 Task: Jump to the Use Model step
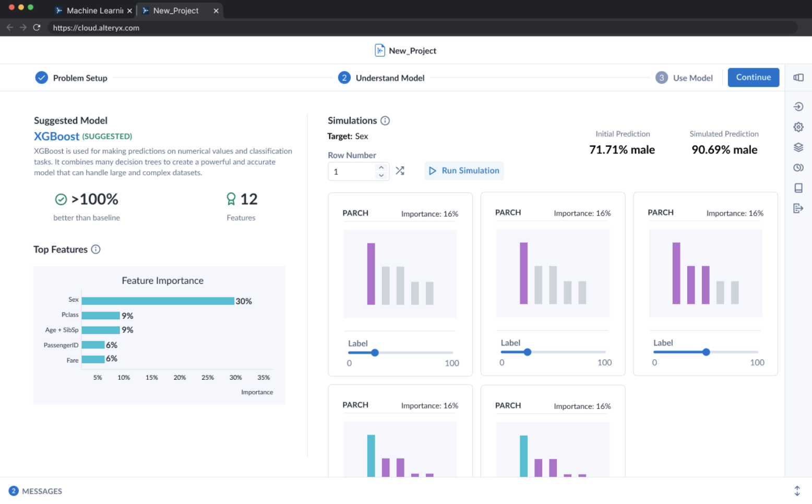click(684, 78)
